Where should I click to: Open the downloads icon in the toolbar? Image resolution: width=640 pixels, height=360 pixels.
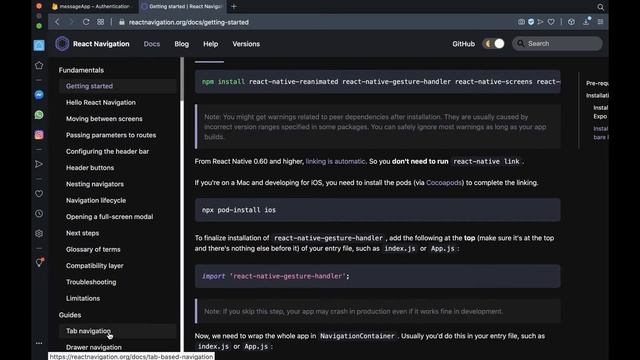click(x=586, y=22)
